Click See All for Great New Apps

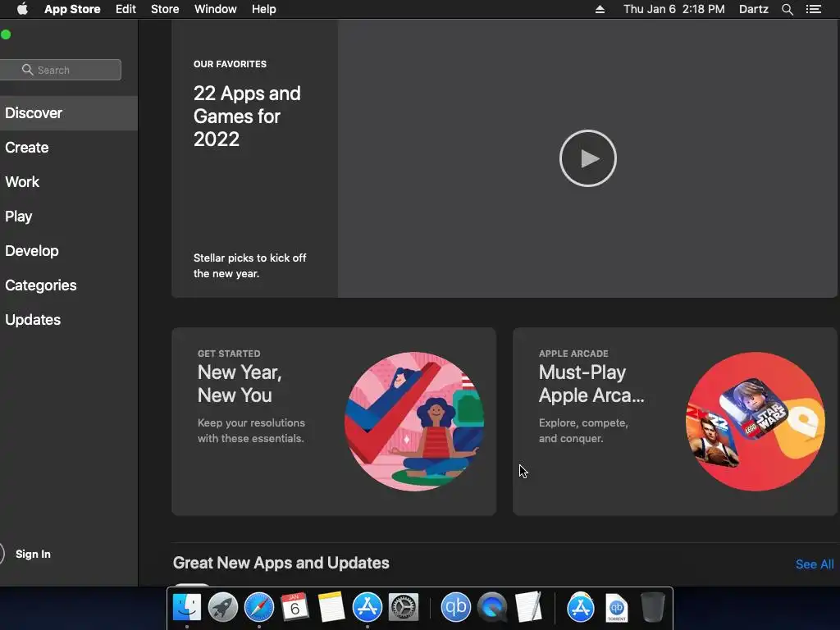click(815, 564)
